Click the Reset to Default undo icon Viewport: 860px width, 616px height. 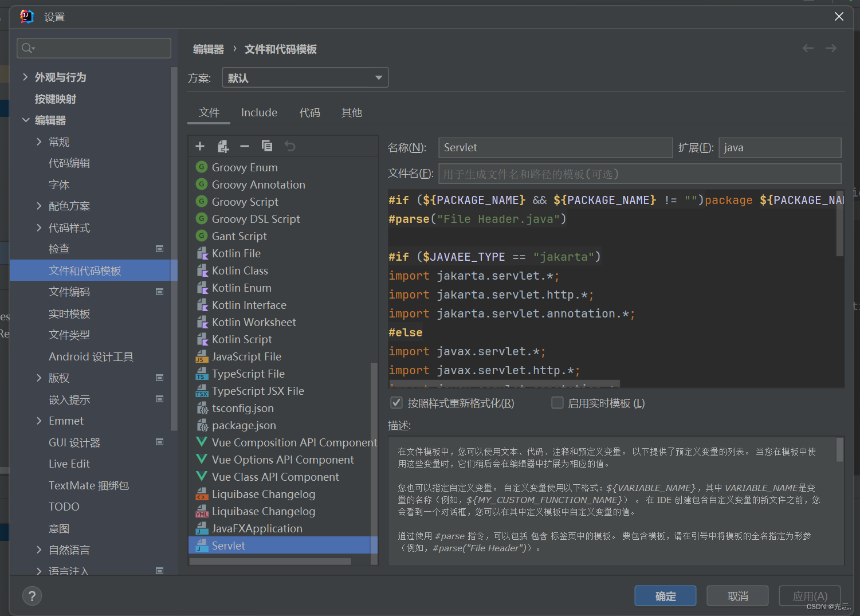tap(290, 147)
